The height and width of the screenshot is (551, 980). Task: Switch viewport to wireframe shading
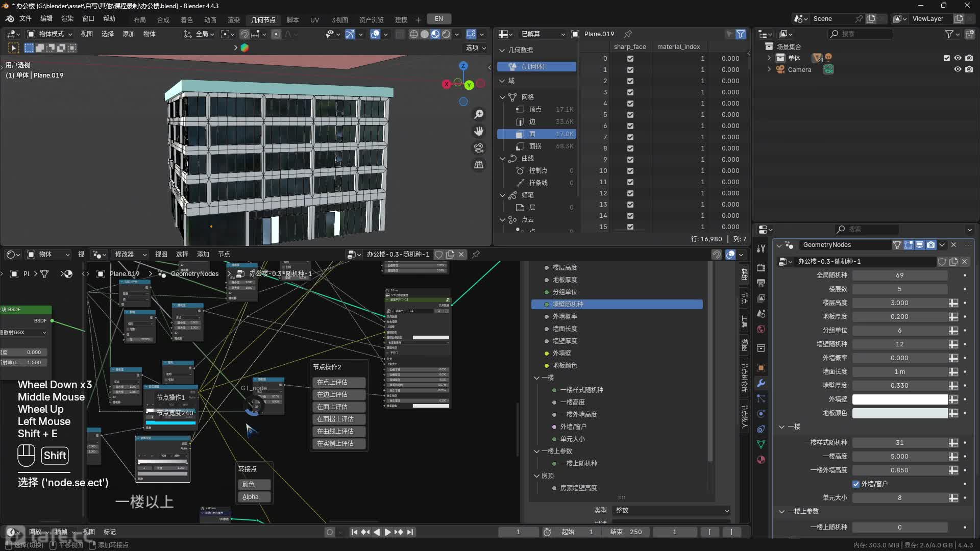(x=413, y=34)
